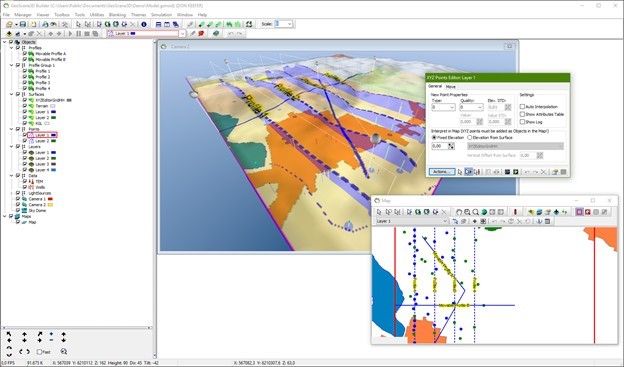The height and width of the screenshot is (367, 624).
Task: Open the Blanking menu
Action: click(x=117, y=15)
